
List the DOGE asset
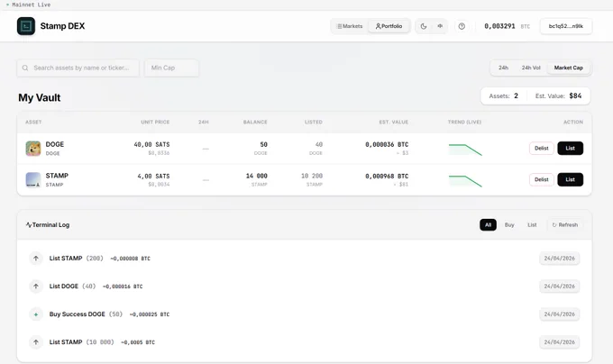pos(570,149)
